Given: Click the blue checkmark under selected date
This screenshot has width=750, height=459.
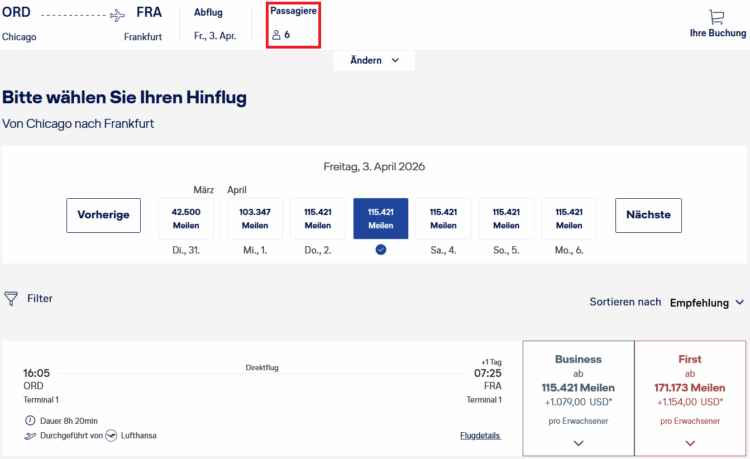Looking at the screenshot, I should pyautogui.click(x=381, y=250).
